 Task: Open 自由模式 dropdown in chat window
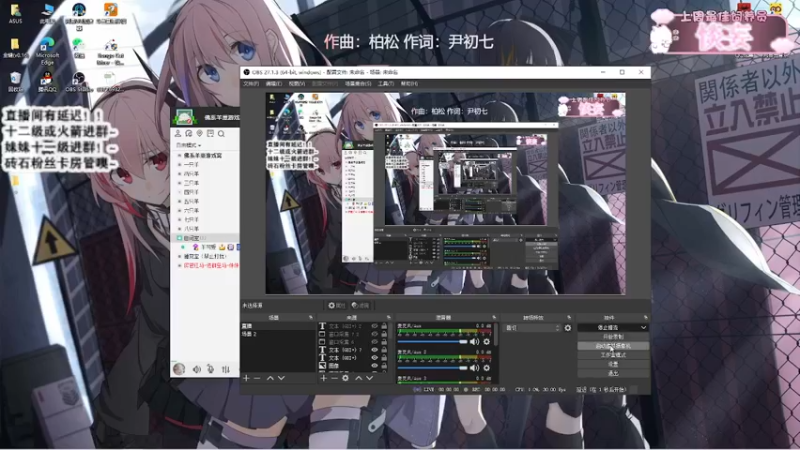tap(189, 145)
